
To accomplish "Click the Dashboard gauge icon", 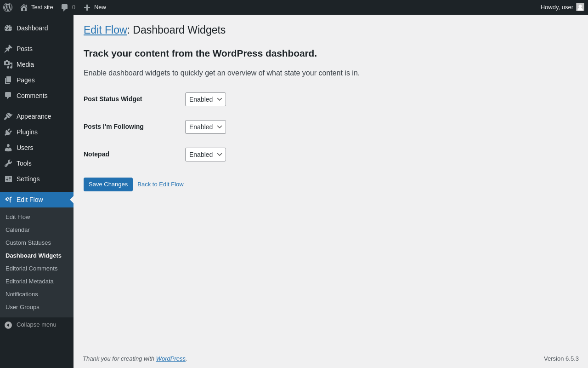I will pyautogui.click(x=8, y=28).
